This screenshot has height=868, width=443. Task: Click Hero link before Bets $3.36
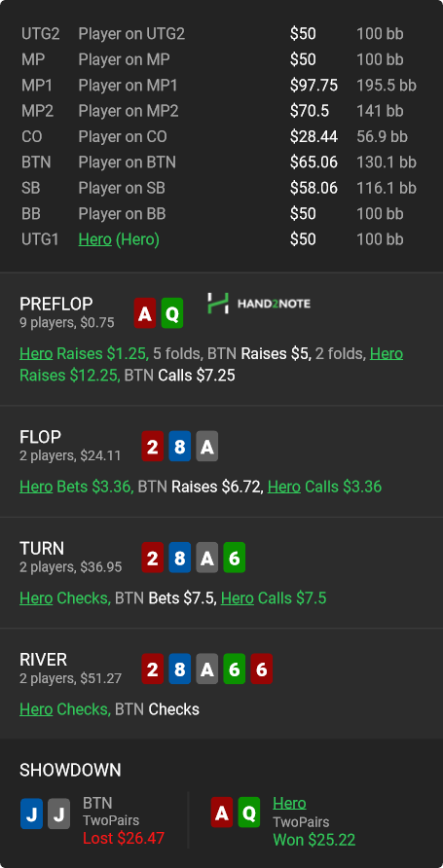tap(36, 488)
